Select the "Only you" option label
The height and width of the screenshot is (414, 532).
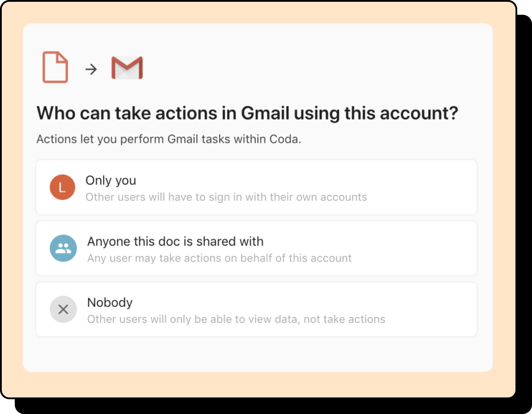point(111,180)
